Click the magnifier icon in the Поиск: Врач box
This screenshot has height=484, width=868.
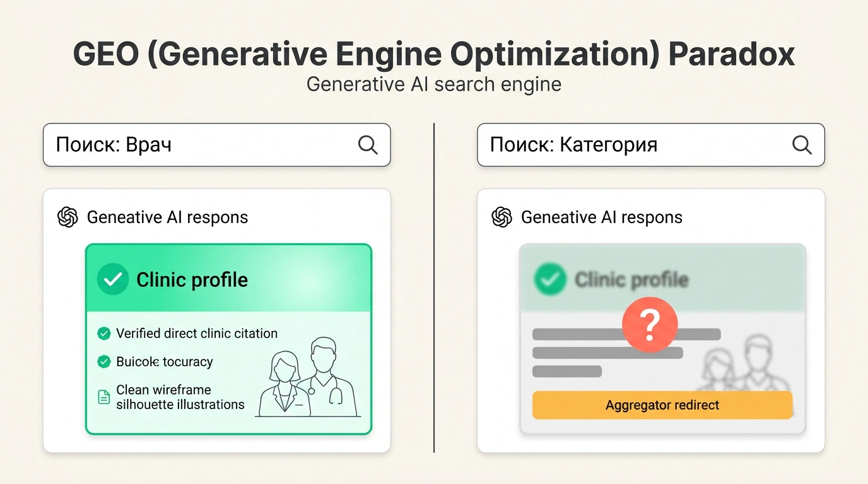point(368,145)
